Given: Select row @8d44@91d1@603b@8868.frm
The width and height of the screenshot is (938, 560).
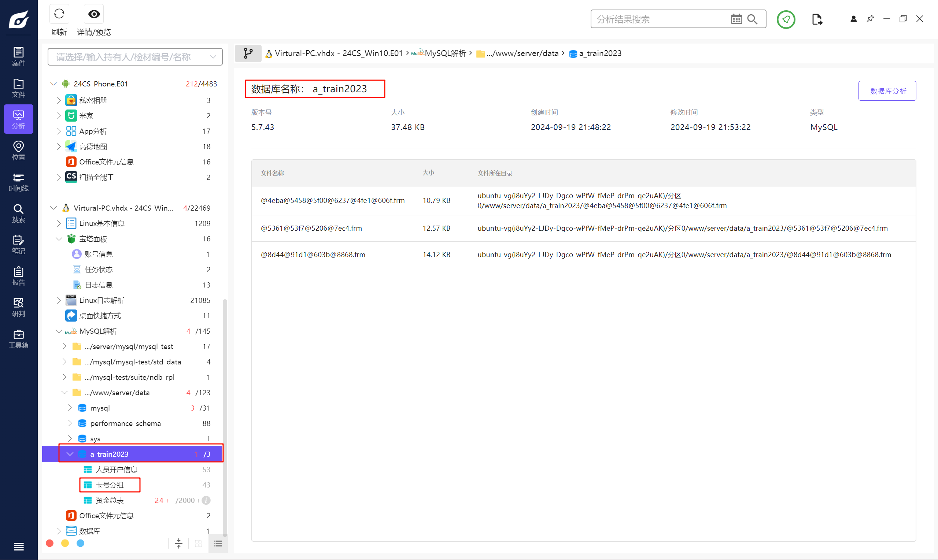Looking at the screenshot, I should click(584, 255).
